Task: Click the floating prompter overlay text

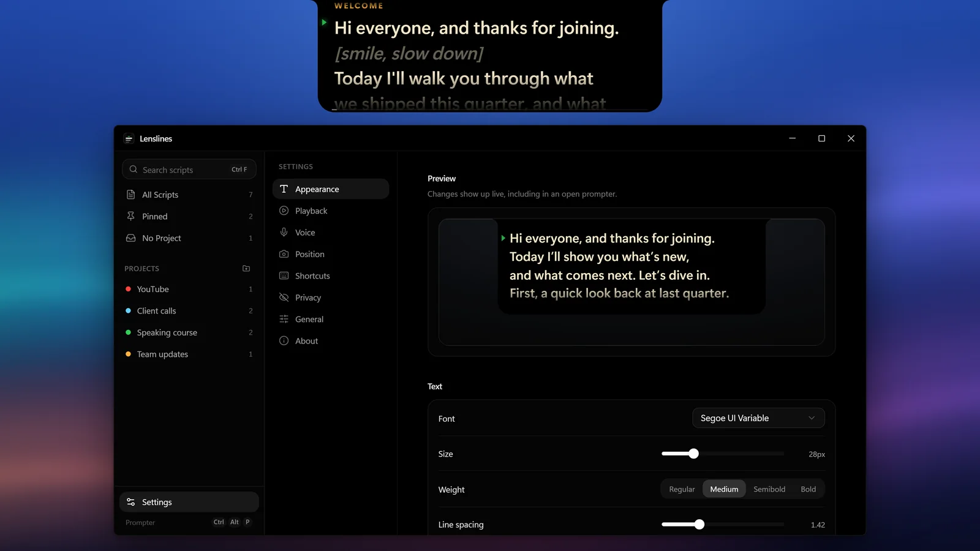Action: (490, 56)
